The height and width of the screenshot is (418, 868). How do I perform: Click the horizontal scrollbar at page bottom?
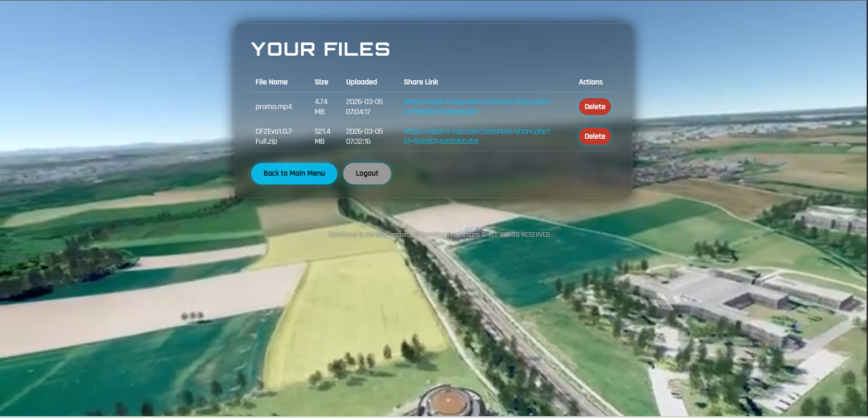click(x=433, y=416)
